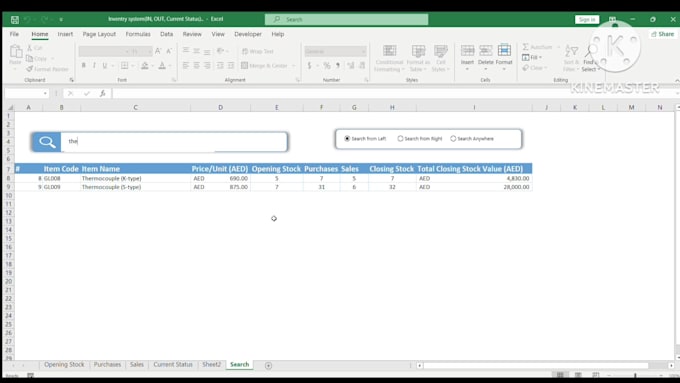Image resolution: width=680 pixels, height=383 pixels.
Task: Switch to the Developer tab
Action: (248, 34)
